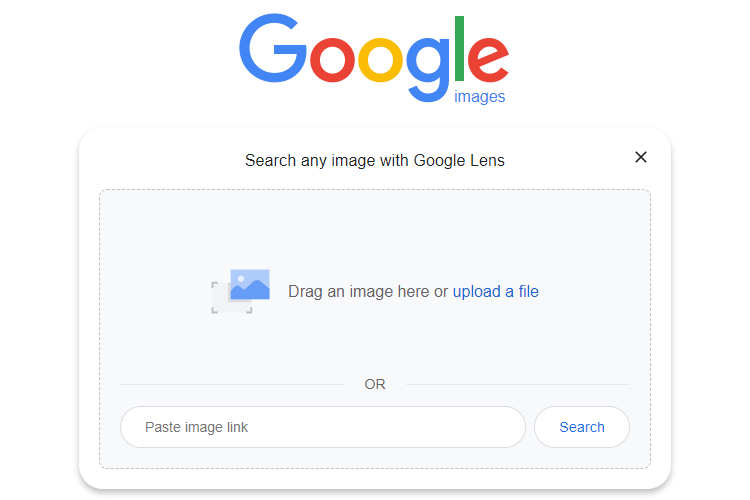750x500 pixels.
Task: Click the "Drag an image here or" text
Action: click(x=368, y=291)
